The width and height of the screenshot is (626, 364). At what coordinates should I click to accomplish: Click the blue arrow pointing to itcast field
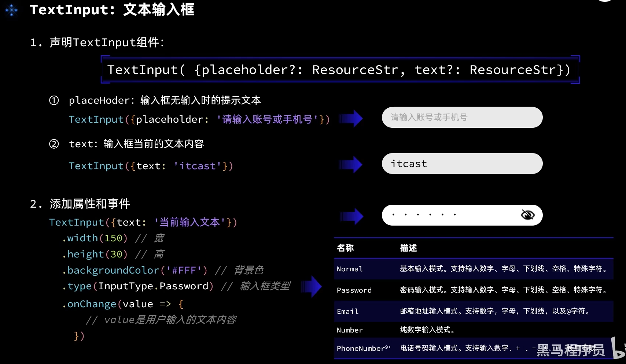pyautogui.click(x=351, y=164)
